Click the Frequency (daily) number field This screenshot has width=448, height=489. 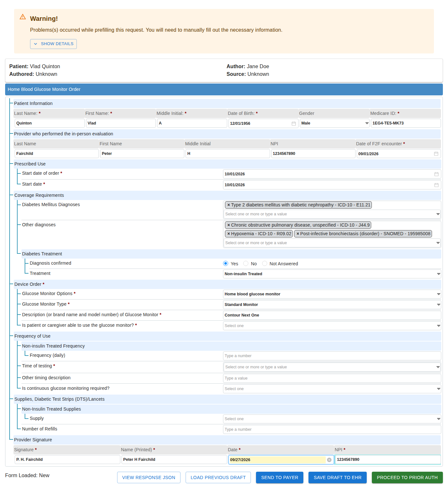click(x=332, y=356)
